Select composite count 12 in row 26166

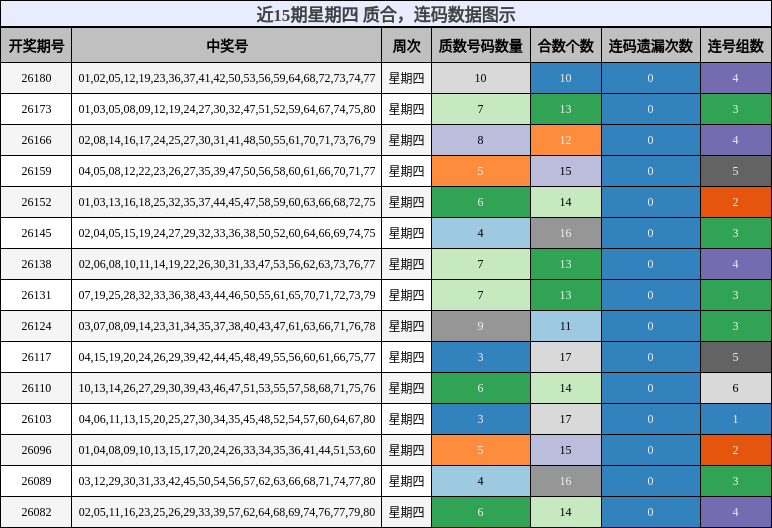(x=566, y=140)
